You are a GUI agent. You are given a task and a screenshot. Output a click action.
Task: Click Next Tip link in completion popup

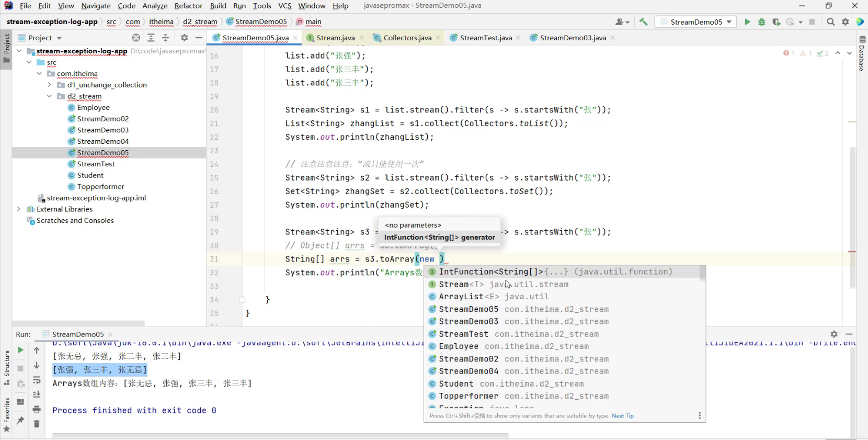623,416
